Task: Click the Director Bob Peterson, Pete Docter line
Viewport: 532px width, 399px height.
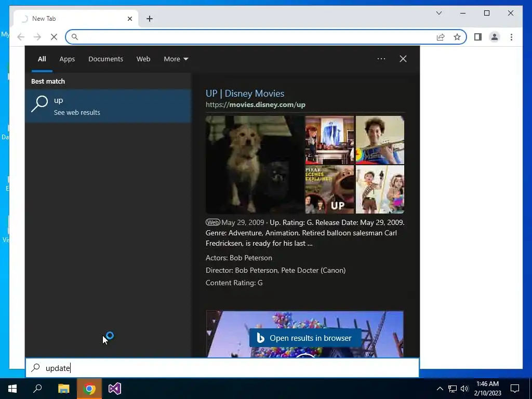Action: click(275, 270)
